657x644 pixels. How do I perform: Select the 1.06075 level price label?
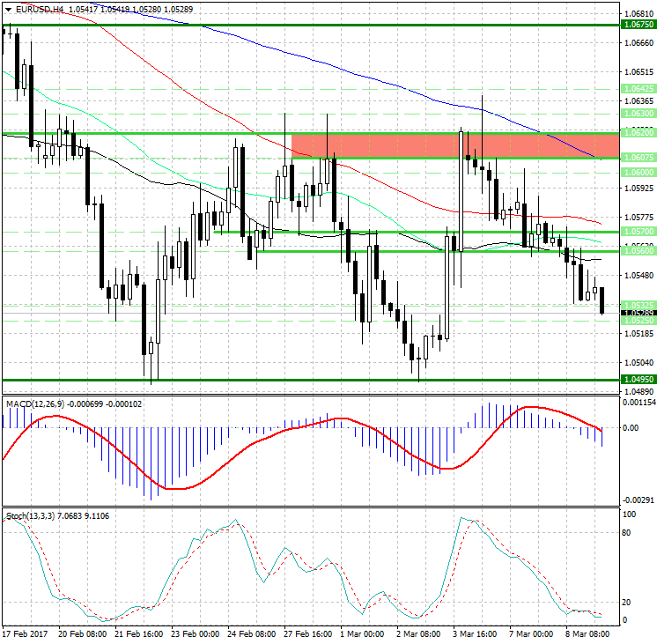click(639, 157)
